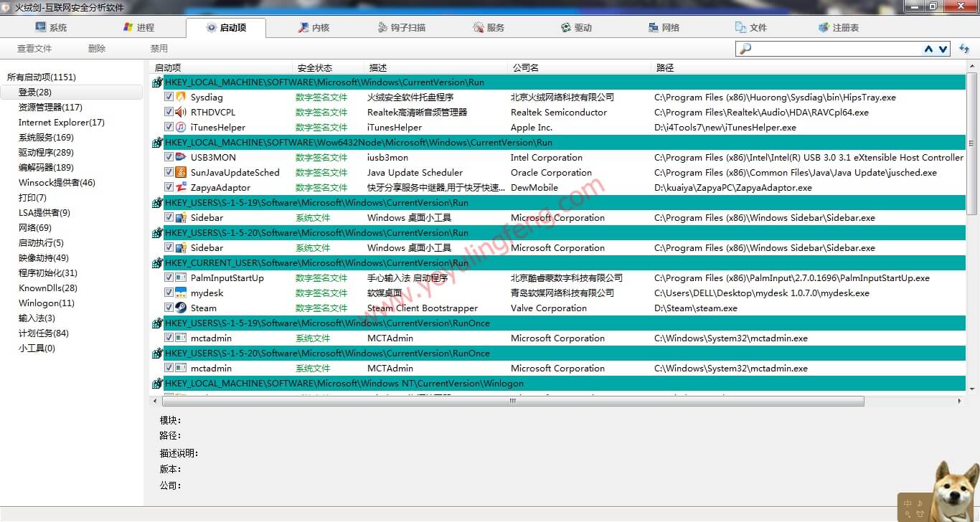
Task: Open the Winsock提供者(46) category
Action: [57, 182]
